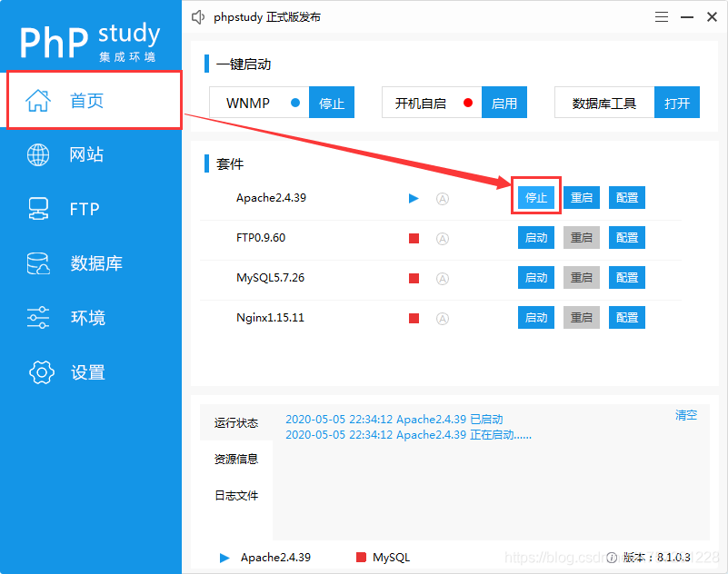Click the MySQL red status bar icon
Screen dimensions: 728x574
click(x=361, y=558)
